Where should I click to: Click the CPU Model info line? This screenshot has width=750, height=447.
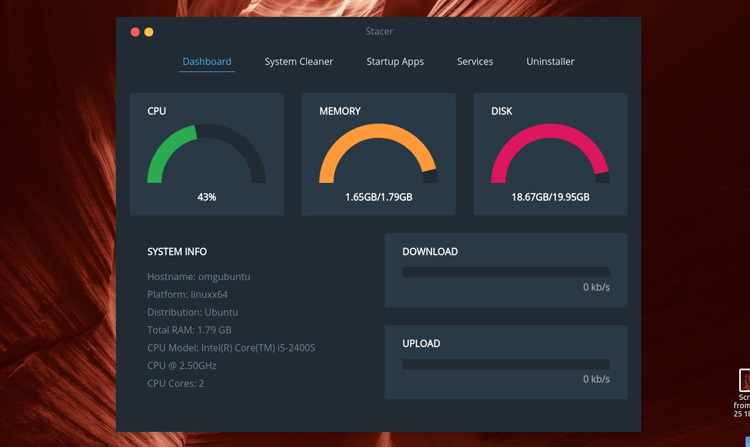(231, 348)
